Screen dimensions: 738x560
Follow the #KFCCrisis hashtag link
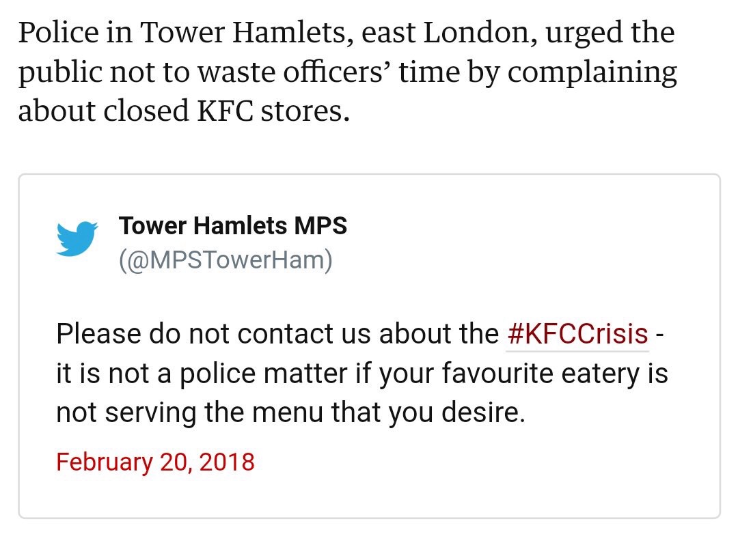[x=578, y=334]
